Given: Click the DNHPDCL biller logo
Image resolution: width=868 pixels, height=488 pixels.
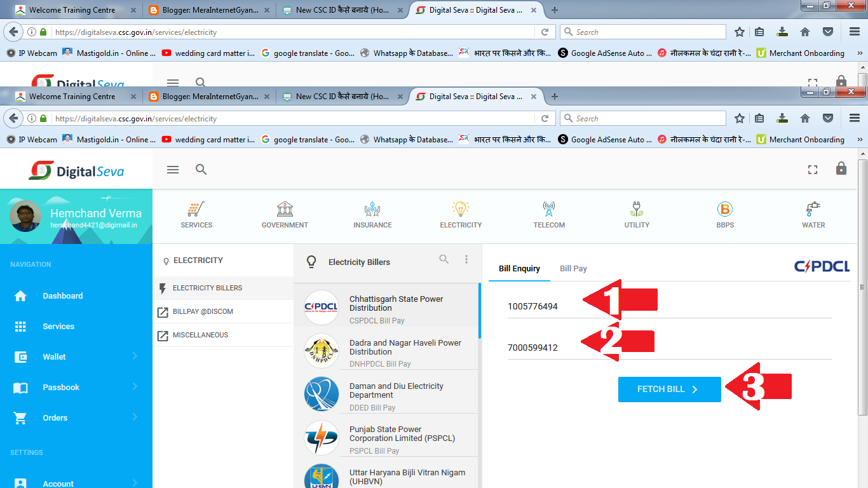Looking at the screenshot, I should click(321, 351).
